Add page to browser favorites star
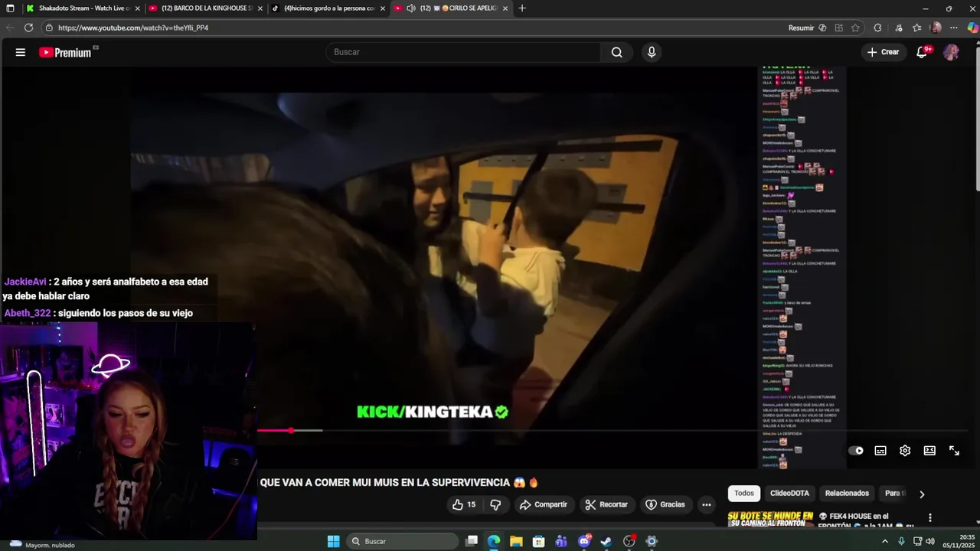 (855, 28)
